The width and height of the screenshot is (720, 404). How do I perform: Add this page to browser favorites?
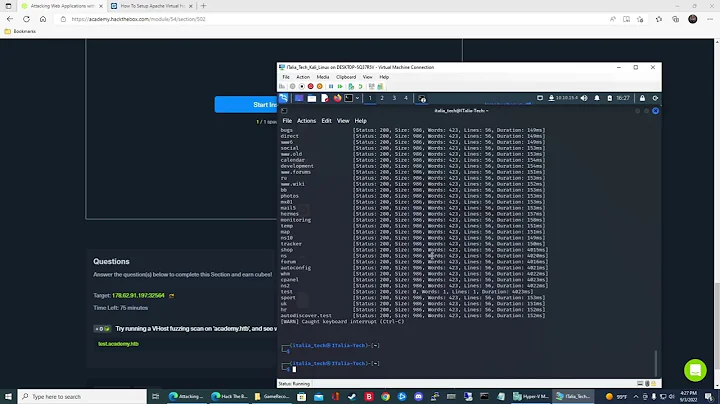pos(640,19)
